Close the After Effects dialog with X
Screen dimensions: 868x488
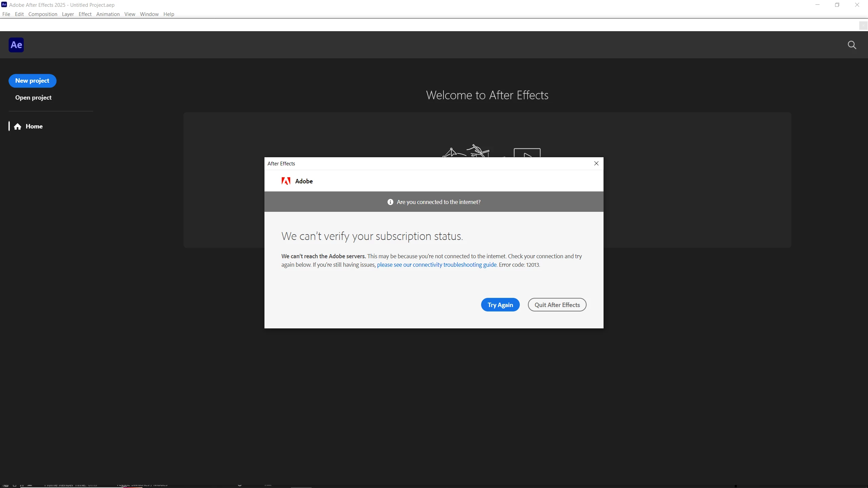click(596, 163)
